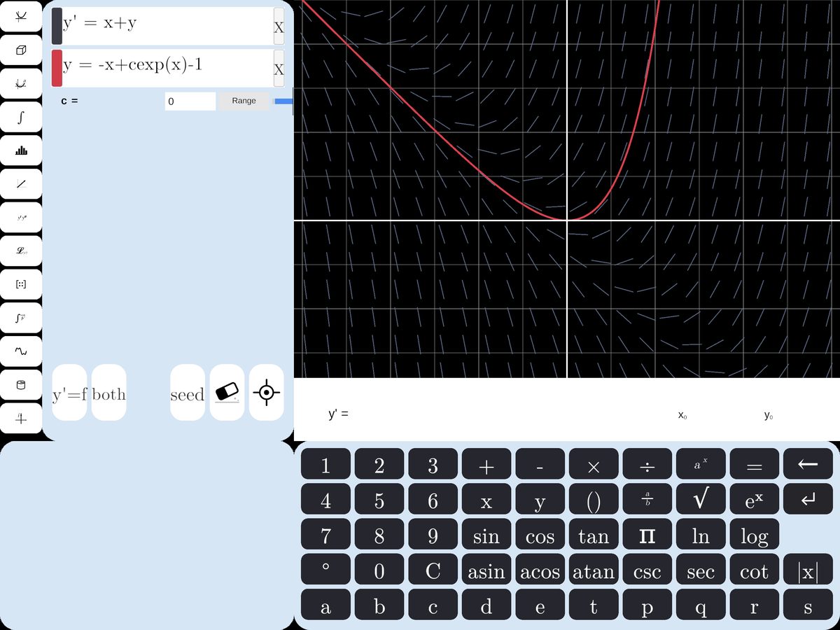Tap the equals key

click(x=755, y=464)
